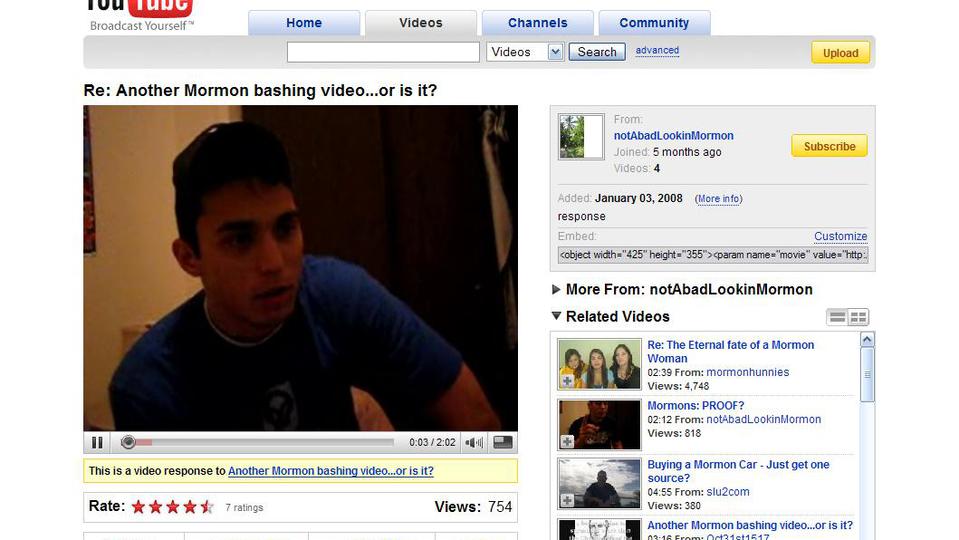Rate the video with the fifth star
This screenshot has height=540, width=959.
[x=207, y=507]
